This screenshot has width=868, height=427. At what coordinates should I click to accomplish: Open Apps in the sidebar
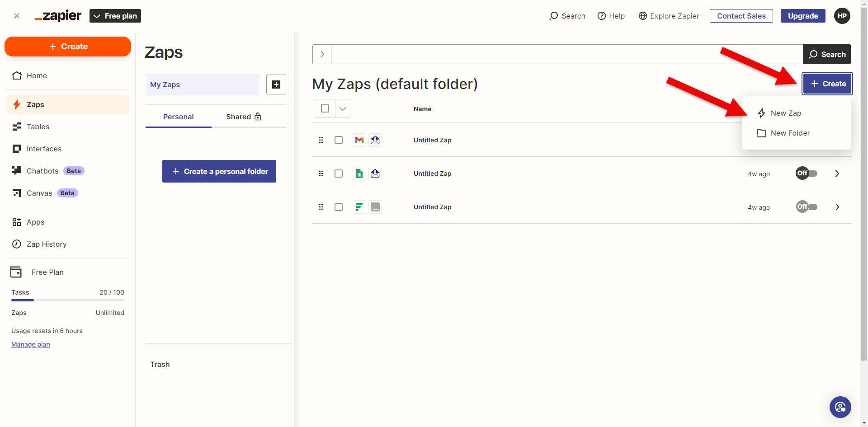tap(68, 222)
